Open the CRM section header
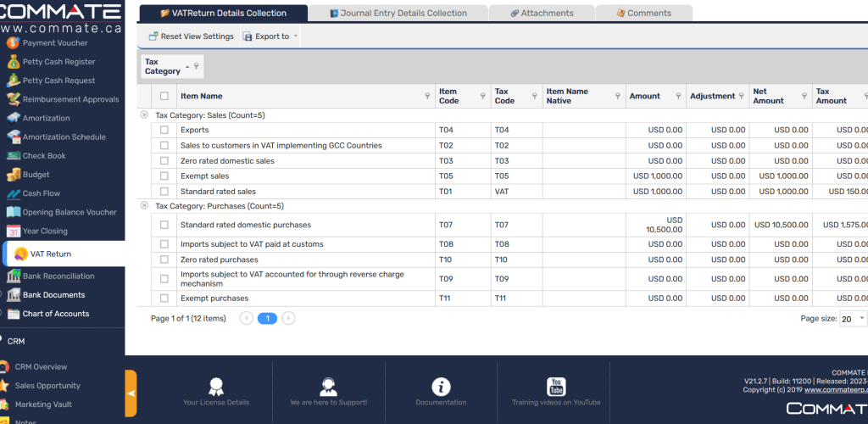 [16, 341]
